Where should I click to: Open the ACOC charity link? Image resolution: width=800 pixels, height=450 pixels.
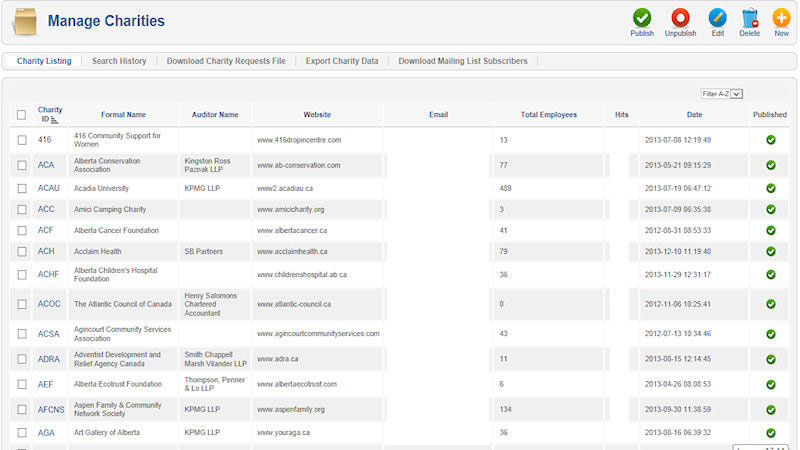[x=49, y=304]
